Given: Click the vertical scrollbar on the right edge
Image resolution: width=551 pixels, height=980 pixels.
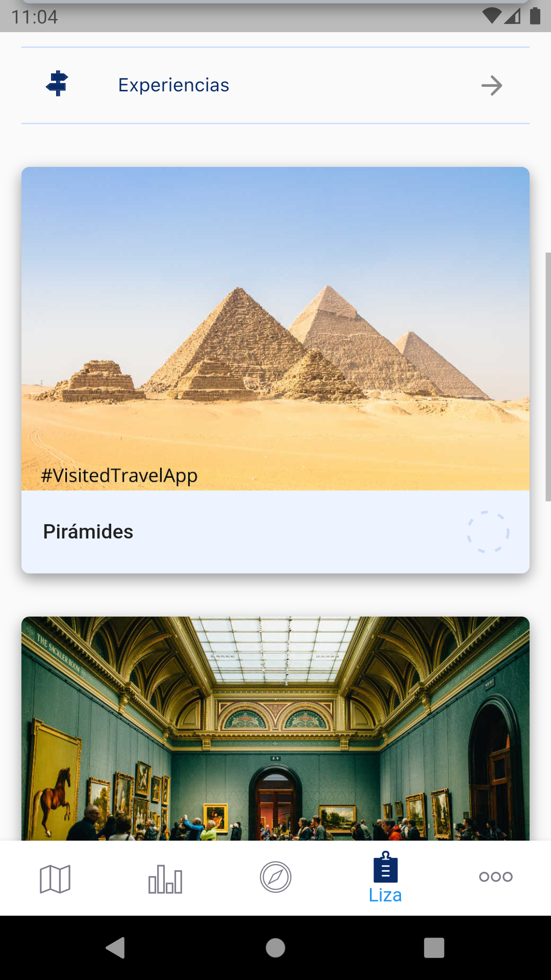Looking at the screenshot, I should pyautogui.click(x=548, y=377).
